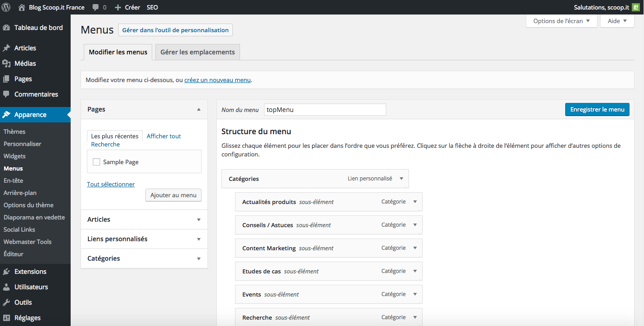Image resolution: width=644 pixels, height=326 pixels.
Task: Open the En-tête submenu item
Action: point(14,180)
